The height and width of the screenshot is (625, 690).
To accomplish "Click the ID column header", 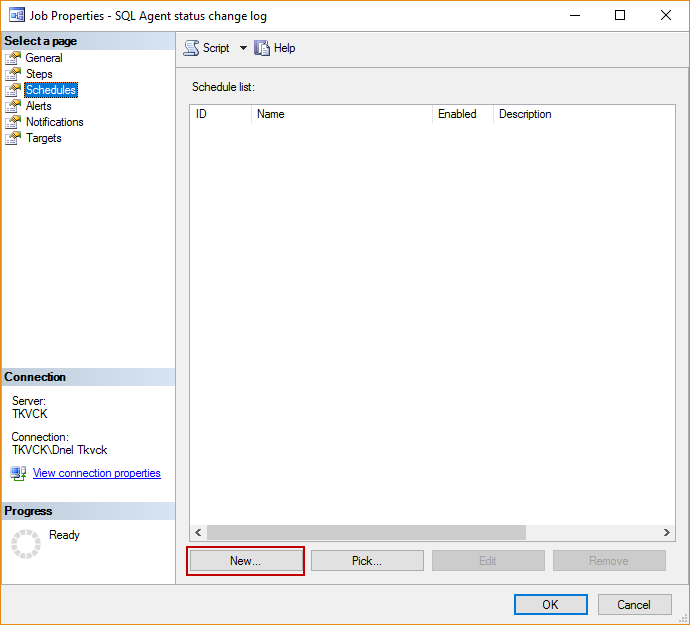I will click(220, 114).
